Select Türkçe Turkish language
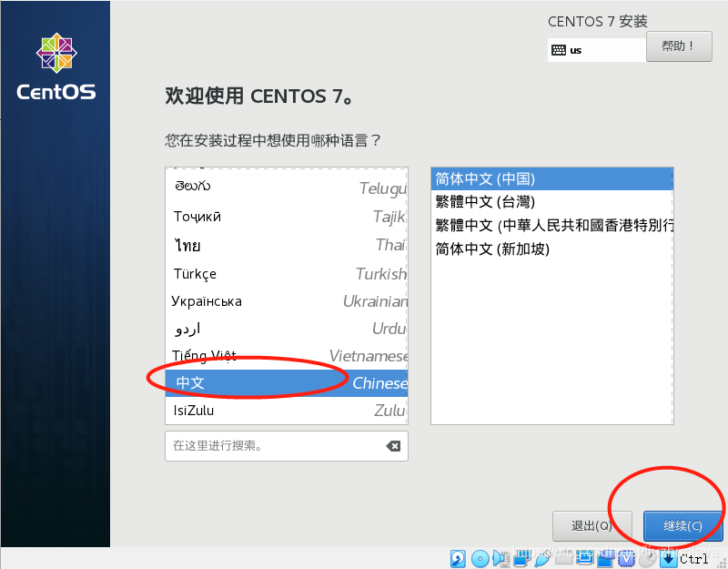Viewport: 728px width, 569px height. [287, 274]
